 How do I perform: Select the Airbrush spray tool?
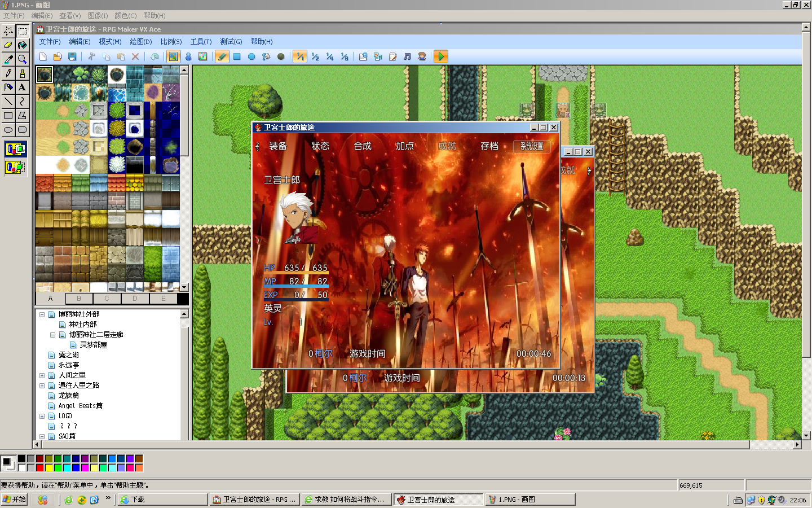(8, 87)
